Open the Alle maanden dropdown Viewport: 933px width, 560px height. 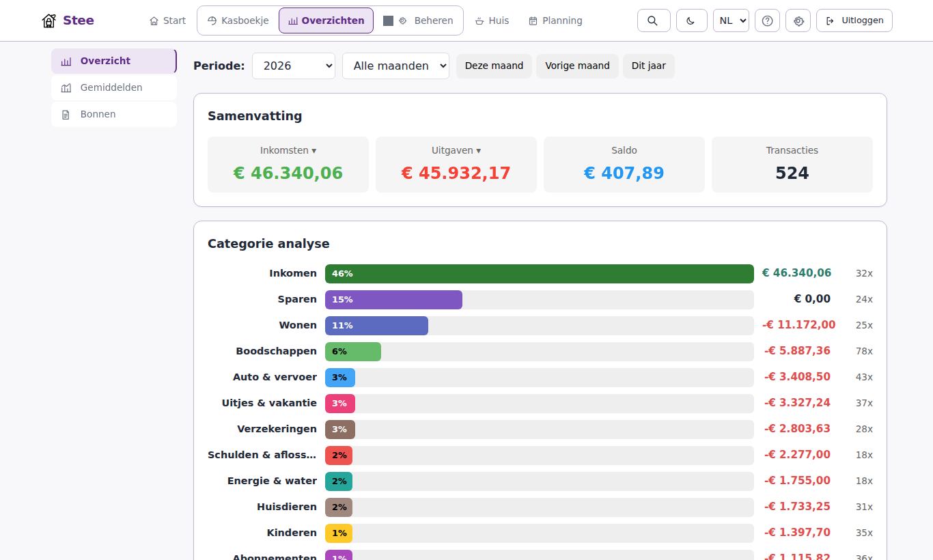click(395, 66)
